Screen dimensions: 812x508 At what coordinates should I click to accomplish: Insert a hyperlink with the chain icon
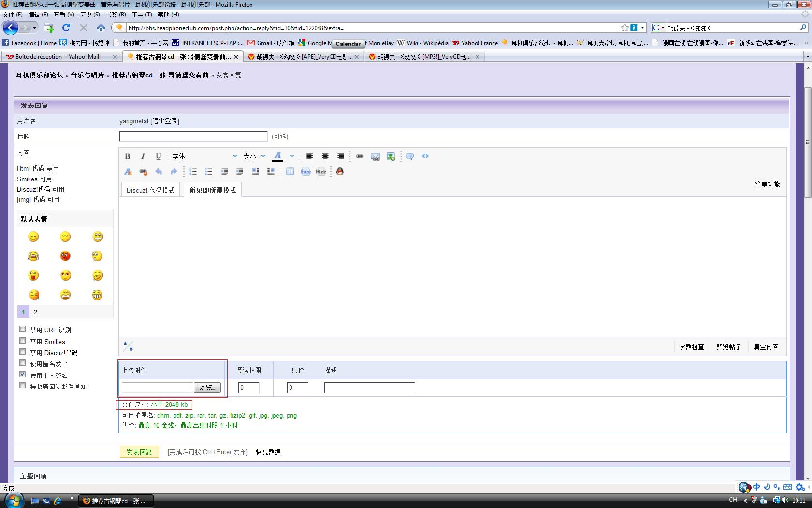point(360,156)
